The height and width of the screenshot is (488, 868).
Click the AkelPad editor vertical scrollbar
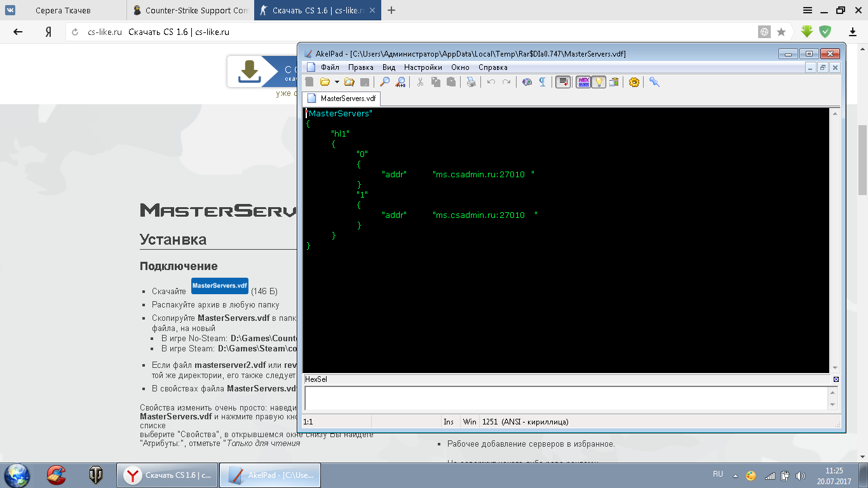pos(834,240)
